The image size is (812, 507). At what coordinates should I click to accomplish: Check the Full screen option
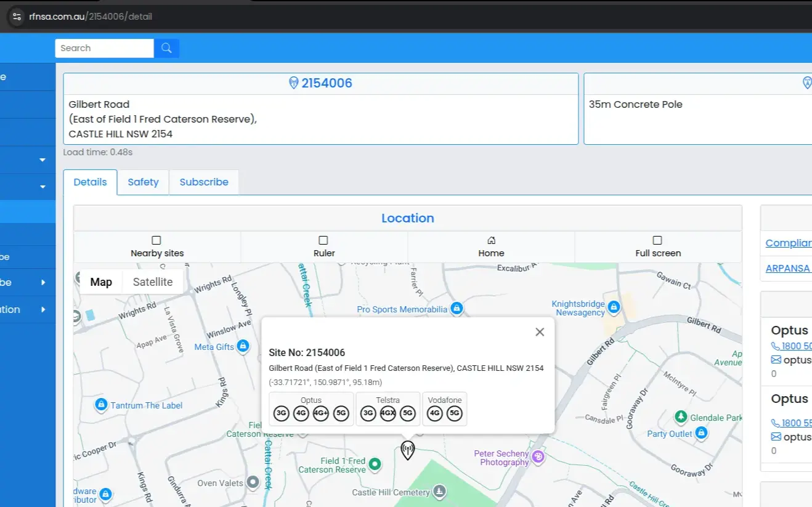(x=657, y=240)
